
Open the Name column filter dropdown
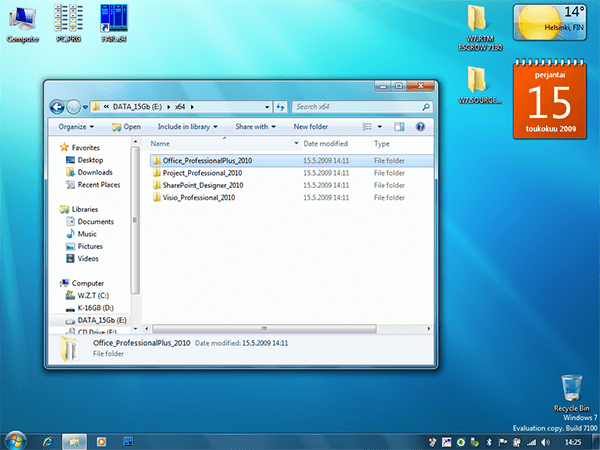pyautogui.click(x=296, y=143)
